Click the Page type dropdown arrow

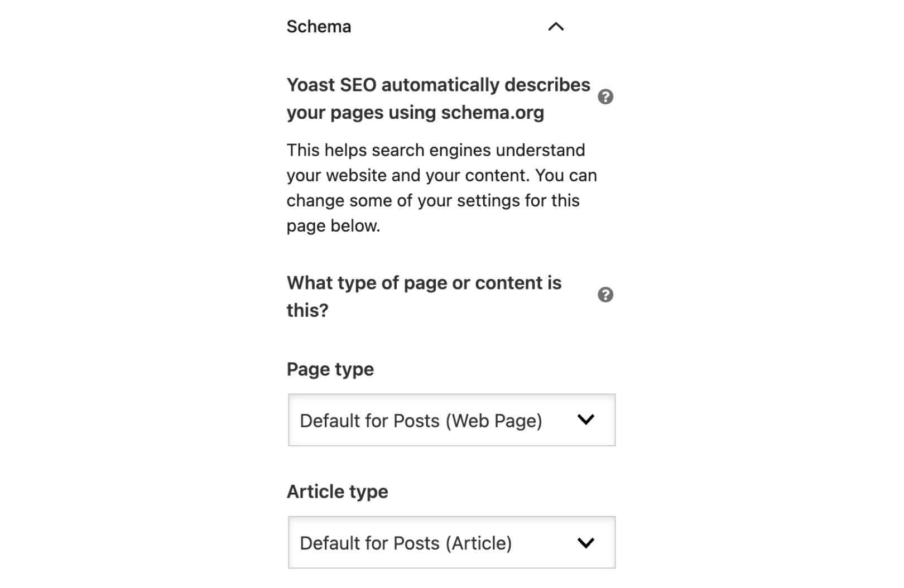point(586,420)
